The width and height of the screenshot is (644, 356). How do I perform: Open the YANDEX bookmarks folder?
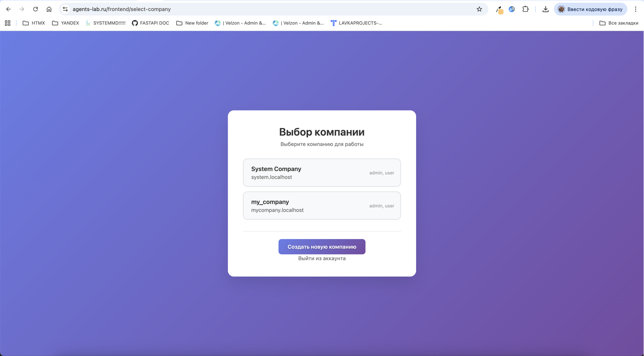tap(65, 23)
